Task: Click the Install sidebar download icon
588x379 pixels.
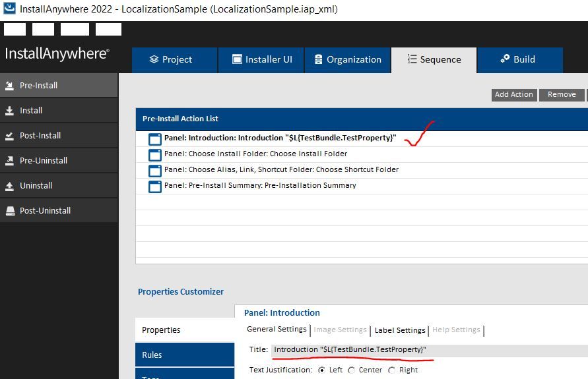Action: pyautogui.click(x=10, y=111)
